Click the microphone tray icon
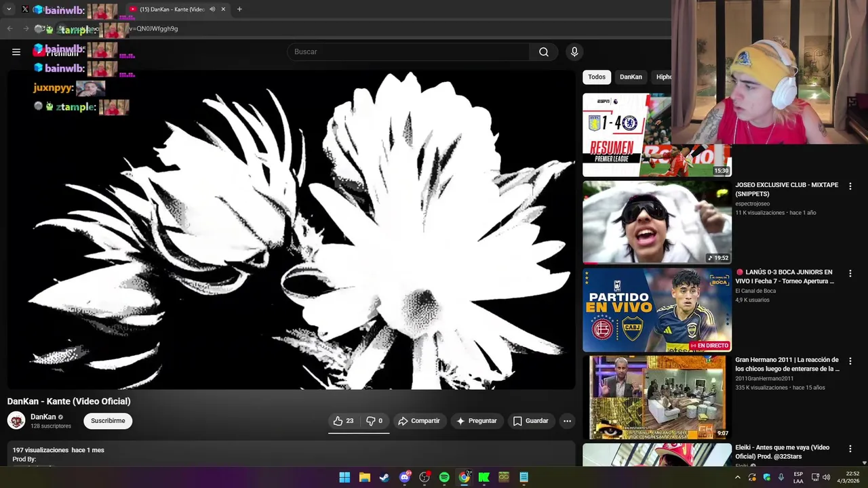This screenshot has height=488, width=868. click(x=781, y=477)
